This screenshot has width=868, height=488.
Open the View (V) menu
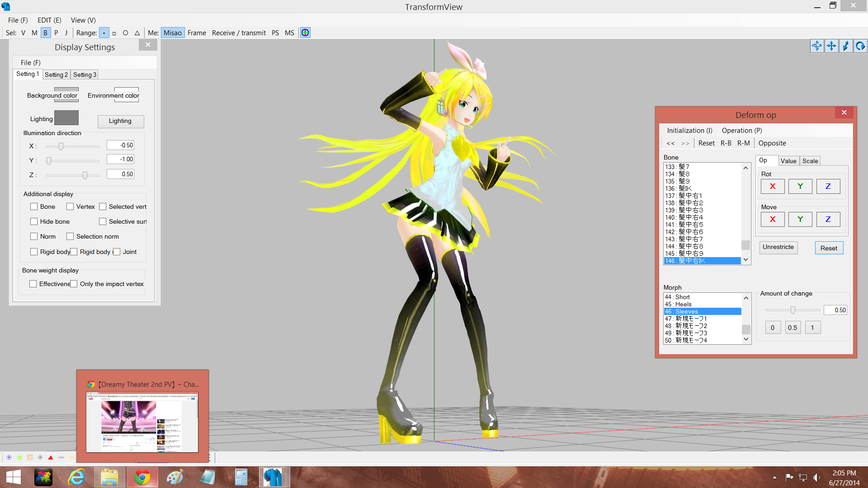coord(83,20)
